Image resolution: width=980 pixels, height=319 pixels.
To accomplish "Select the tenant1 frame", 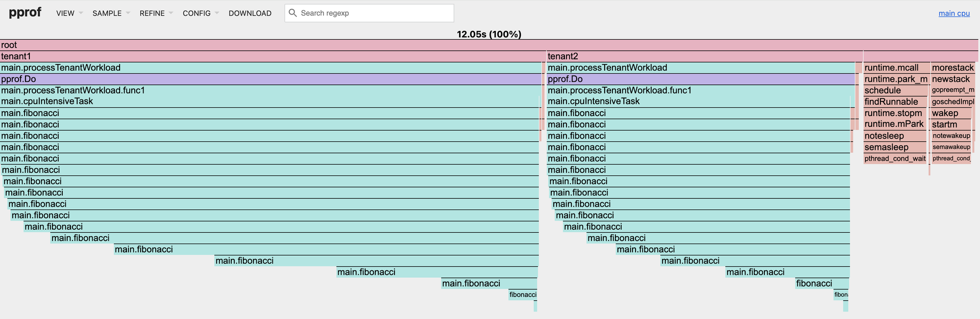I will pos(273,56).
